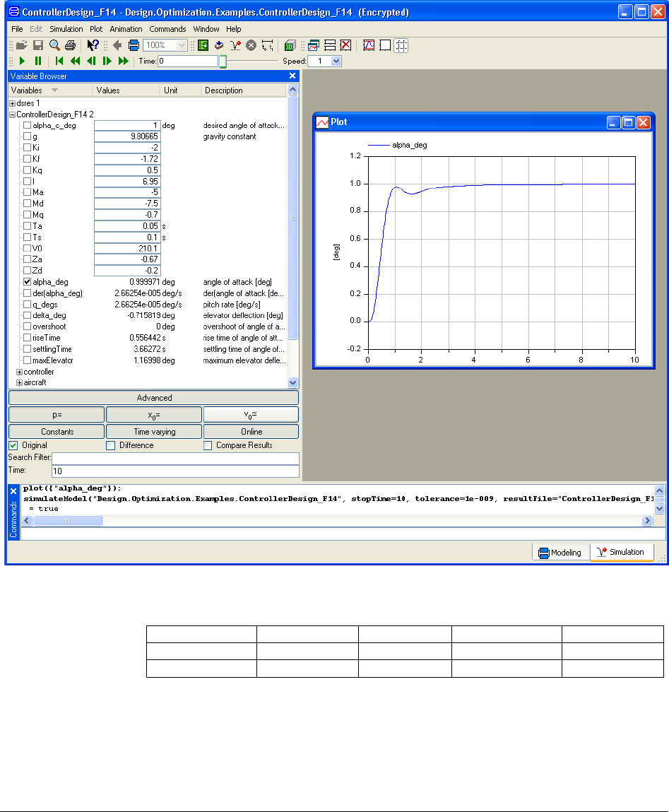Click the animation time slider handle

coord(223,61)
